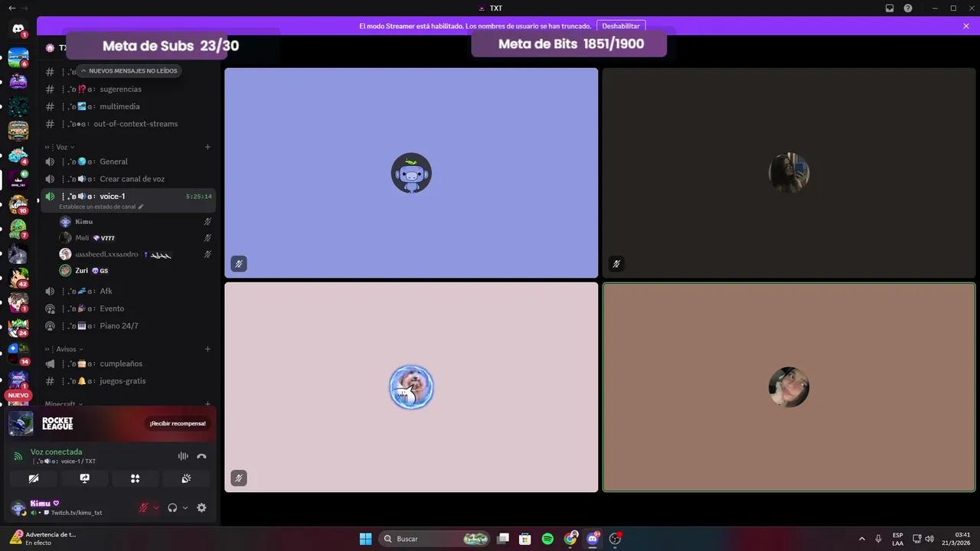This screenshot has width=980, height=551.
Task: Open the juegos-gratis channel
Action: pos(129,381)
